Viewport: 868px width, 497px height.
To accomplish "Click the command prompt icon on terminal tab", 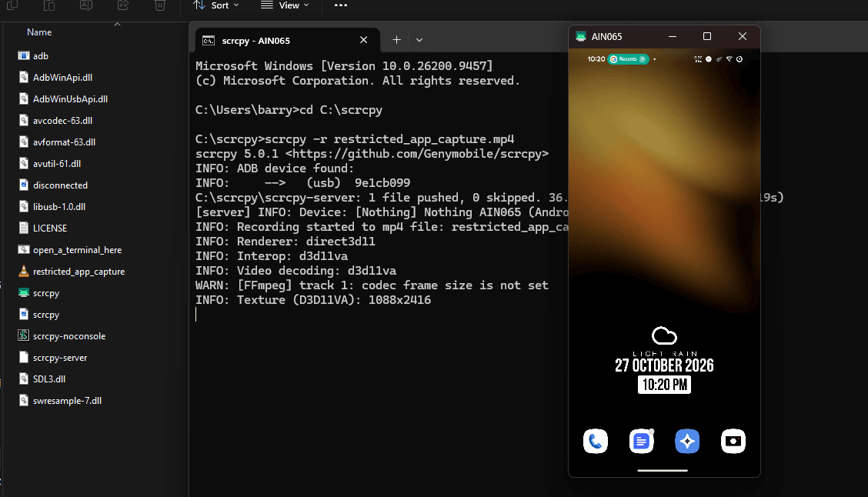I will (x=208, y=41).
